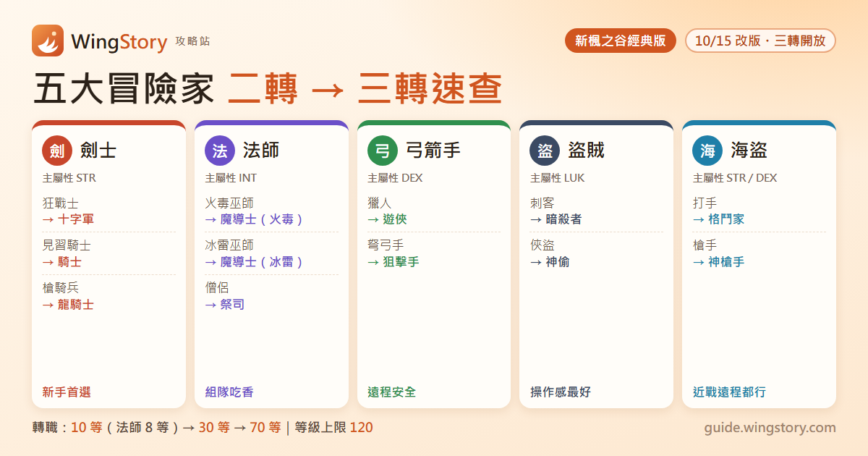Click the 弩弓手 job row
Image resolution: width=868 pixels, height=456 pixels.
(386, 245)
